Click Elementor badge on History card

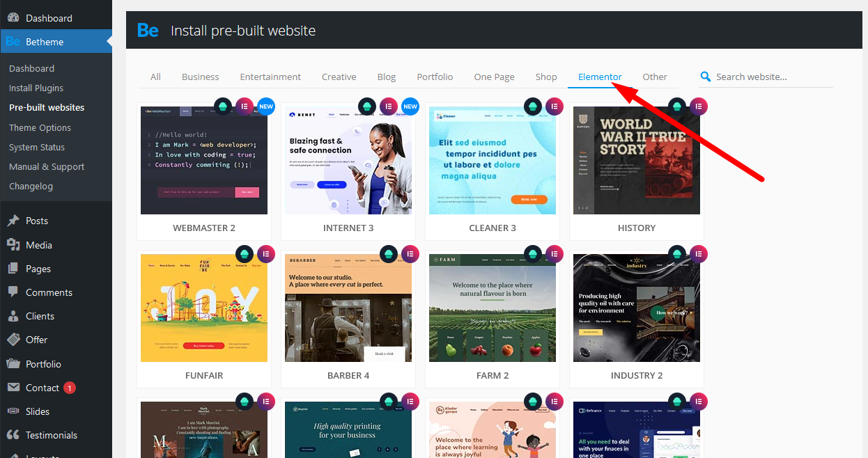[699, 106]
